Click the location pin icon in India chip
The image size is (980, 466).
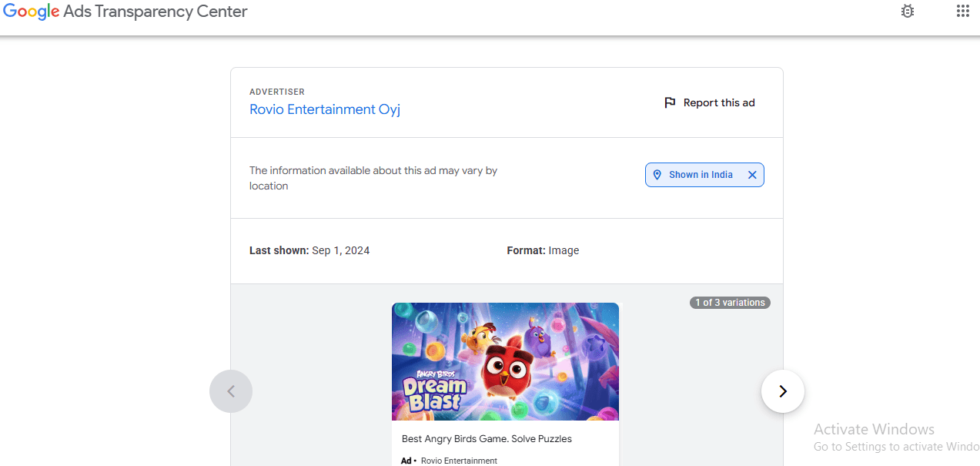657,175
